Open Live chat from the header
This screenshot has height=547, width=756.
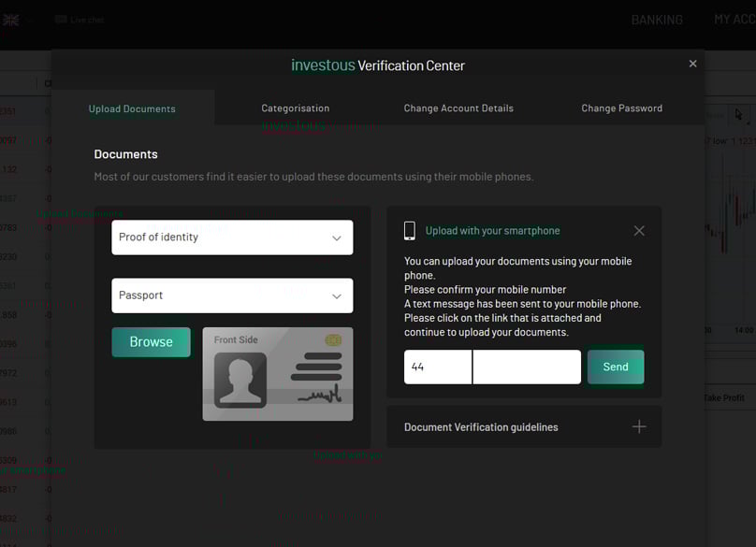(80, 20)
